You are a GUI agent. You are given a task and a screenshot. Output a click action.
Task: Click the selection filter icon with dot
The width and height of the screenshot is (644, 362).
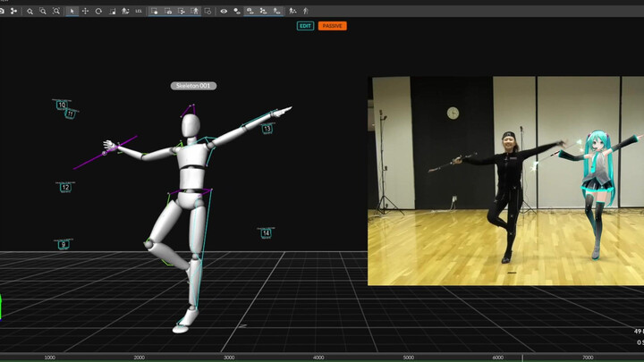pyautogui.click(x=155, y=11)
